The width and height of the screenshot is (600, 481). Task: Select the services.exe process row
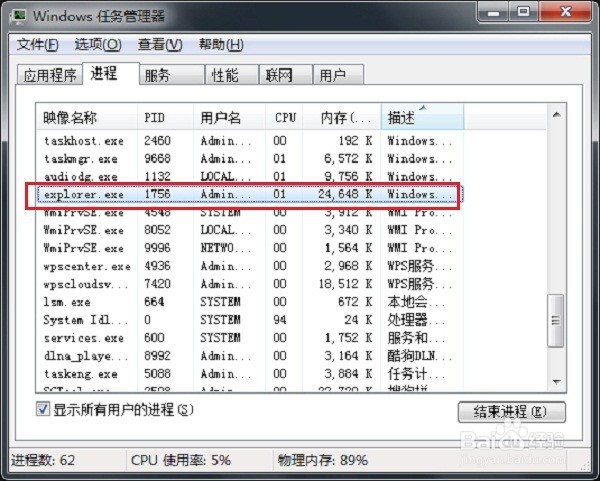249,338
